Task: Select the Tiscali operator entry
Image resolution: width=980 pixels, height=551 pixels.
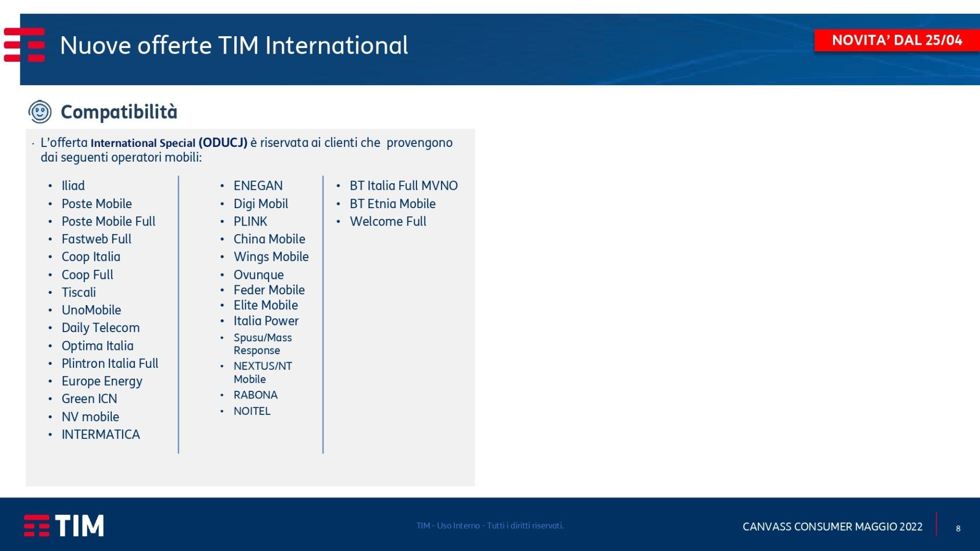Action: pos(79,292)
